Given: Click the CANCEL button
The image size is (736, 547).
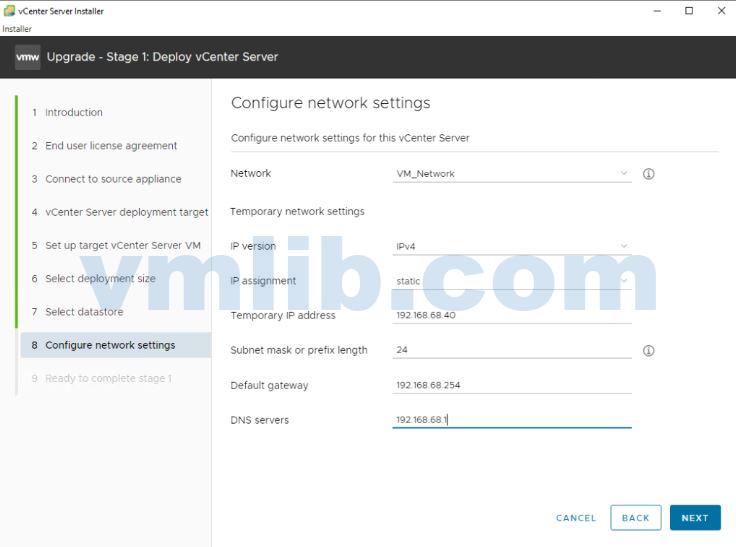Looking at the screenshot, I should click(576, 518).
